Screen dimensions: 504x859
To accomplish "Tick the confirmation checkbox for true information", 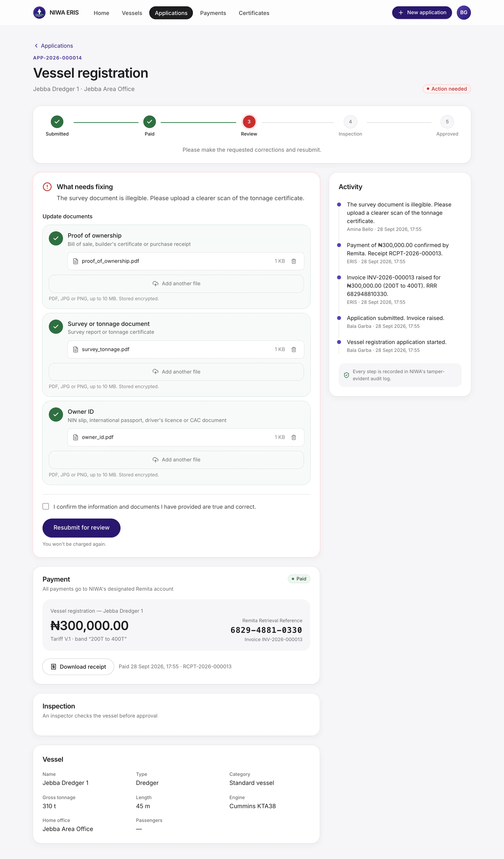I will click(x=46, y=507).
